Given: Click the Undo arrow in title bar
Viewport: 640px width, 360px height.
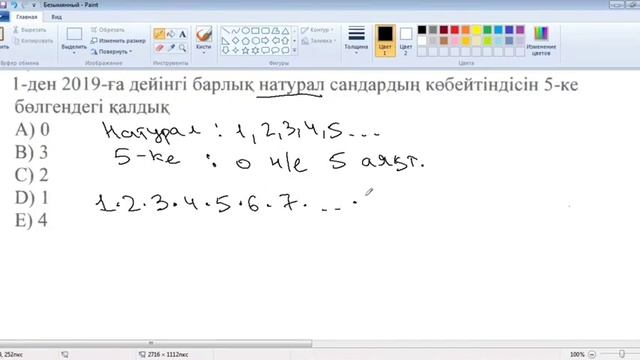Looking at the screenshot, I should tap(14, 5).
